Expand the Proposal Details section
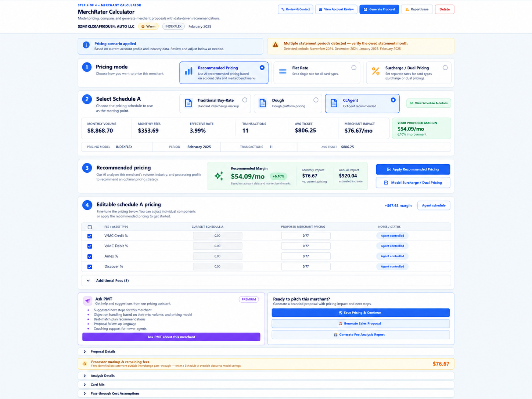Screen dimensions: 532x399 [266, 352]
